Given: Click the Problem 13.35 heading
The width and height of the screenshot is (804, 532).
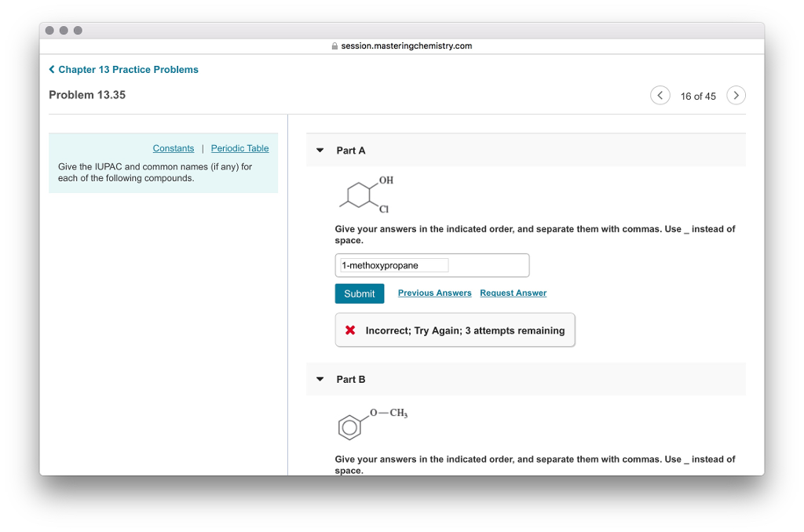Looking at the screenshot, I should [87, 95].
